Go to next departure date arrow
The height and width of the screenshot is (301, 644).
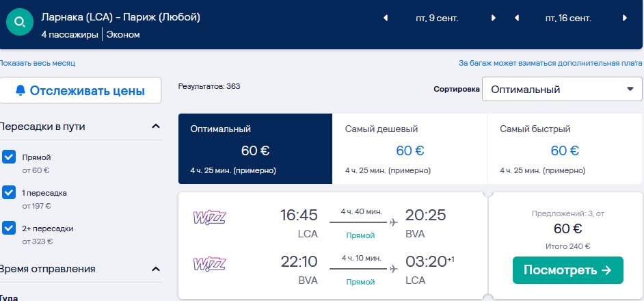tap(494, 18)
